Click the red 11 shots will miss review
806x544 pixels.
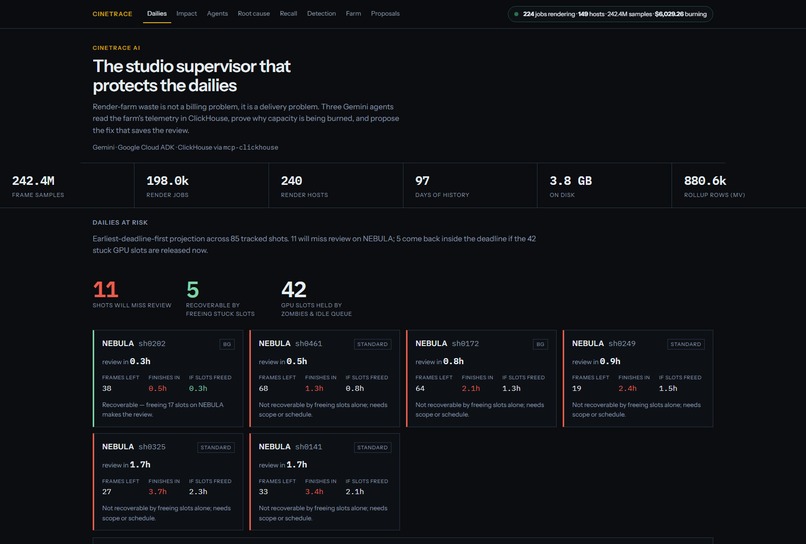tap(106, 289)
